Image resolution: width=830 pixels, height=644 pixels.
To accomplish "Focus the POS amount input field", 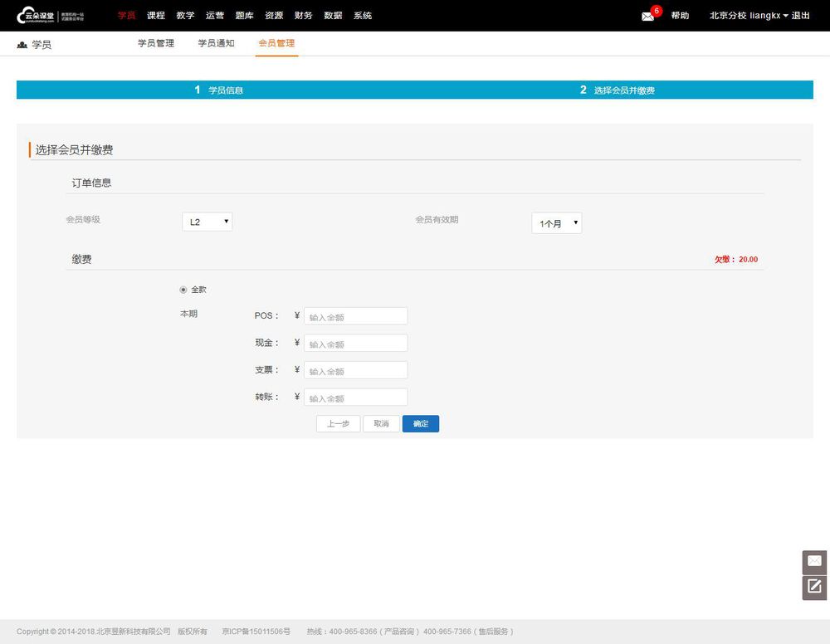I will (x=356, y=316).
